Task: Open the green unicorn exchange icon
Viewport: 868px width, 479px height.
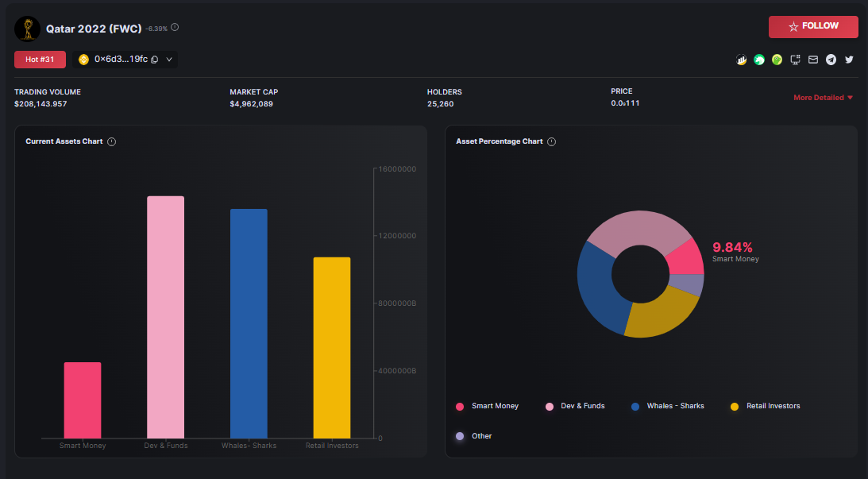Action: click(x=759, y=60)
